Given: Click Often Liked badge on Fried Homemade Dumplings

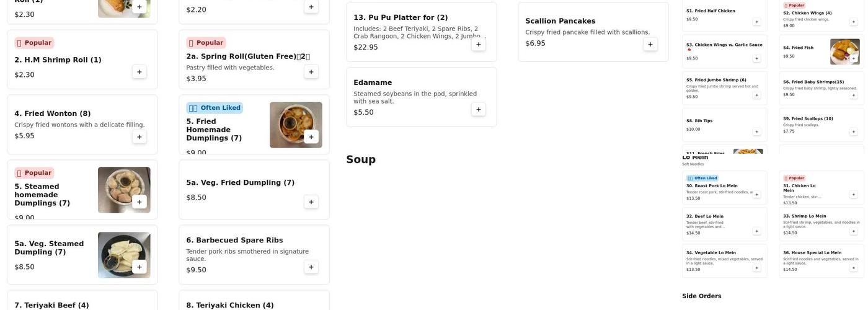Looking at the screenshot, I should (x=215, y=108).
